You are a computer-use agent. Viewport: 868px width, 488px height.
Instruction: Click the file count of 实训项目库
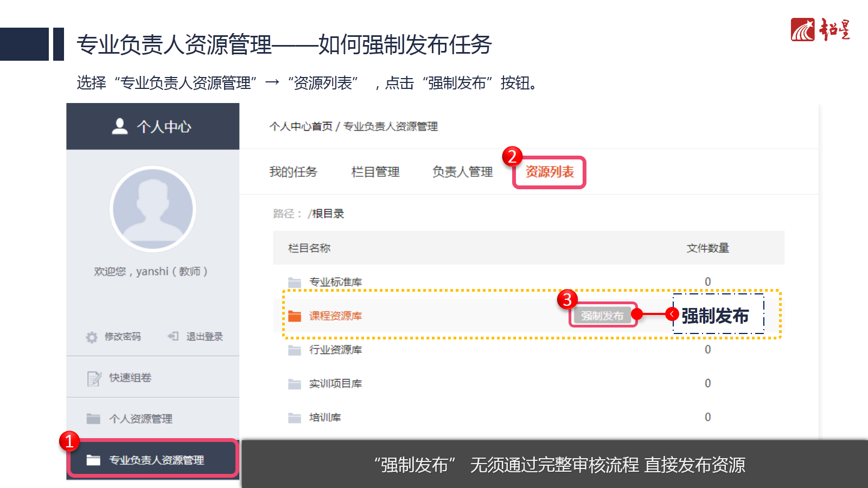(x=708, y=383)
